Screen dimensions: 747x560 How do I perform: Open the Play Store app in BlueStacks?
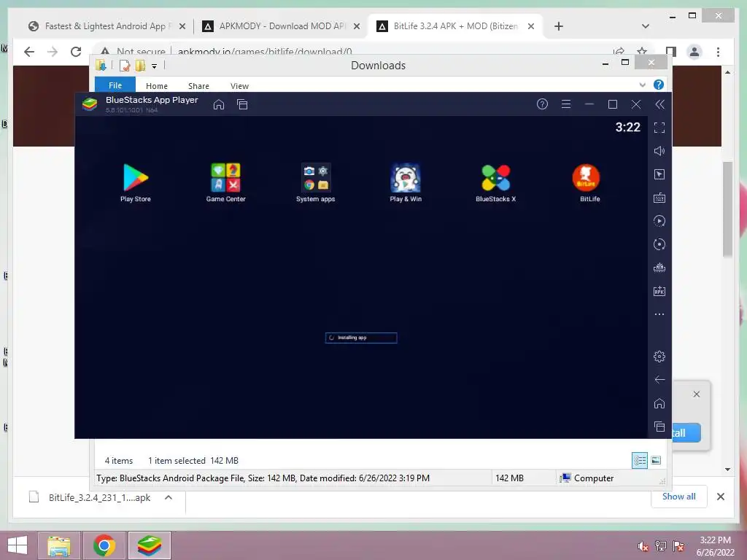click(136, 178)
